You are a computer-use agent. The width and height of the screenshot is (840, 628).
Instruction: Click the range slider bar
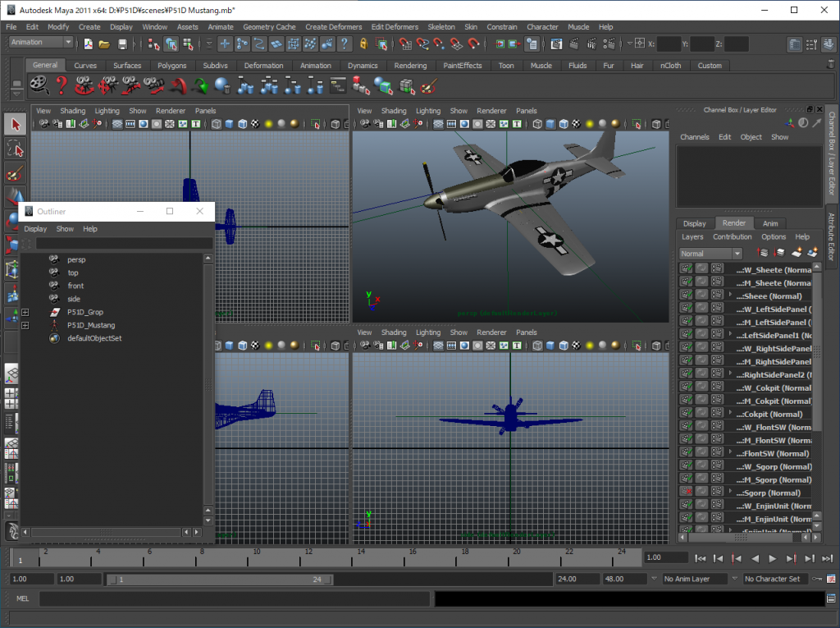220,580
